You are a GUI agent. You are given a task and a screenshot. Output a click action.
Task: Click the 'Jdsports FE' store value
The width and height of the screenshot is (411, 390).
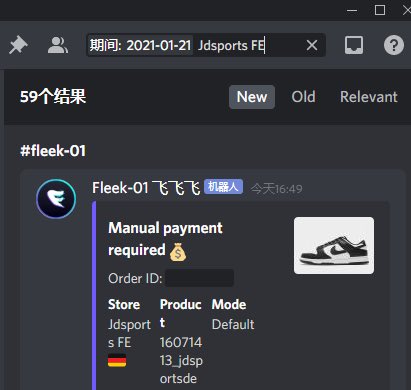pyautogui.click(x=129, y=333)
